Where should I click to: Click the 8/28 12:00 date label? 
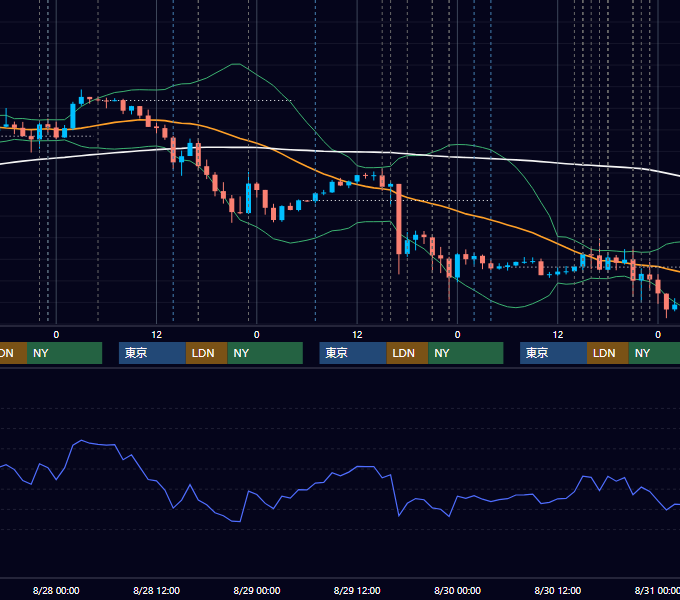pos(157,590)
